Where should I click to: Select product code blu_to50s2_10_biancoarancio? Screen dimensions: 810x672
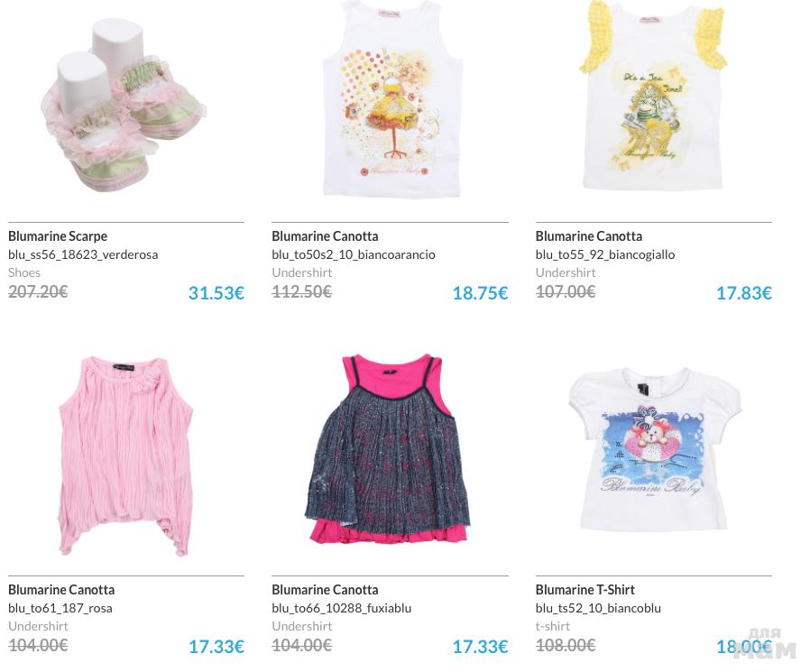[x=354, y=254]
